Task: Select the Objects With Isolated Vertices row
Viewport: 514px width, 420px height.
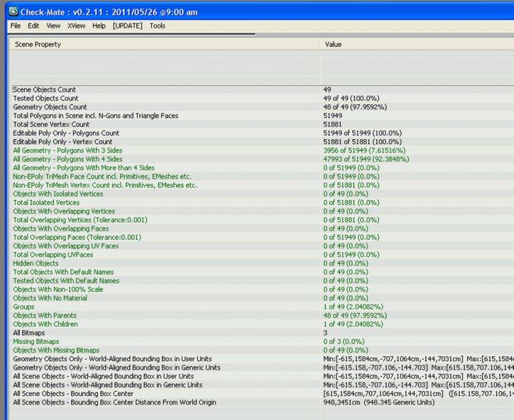Action: 58,194
